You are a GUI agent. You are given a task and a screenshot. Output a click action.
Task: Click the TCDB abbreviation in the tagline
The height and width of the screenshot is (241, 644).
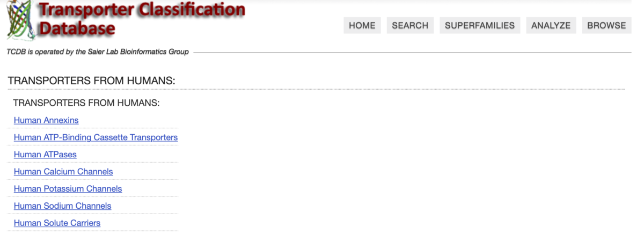click(16, 52)
